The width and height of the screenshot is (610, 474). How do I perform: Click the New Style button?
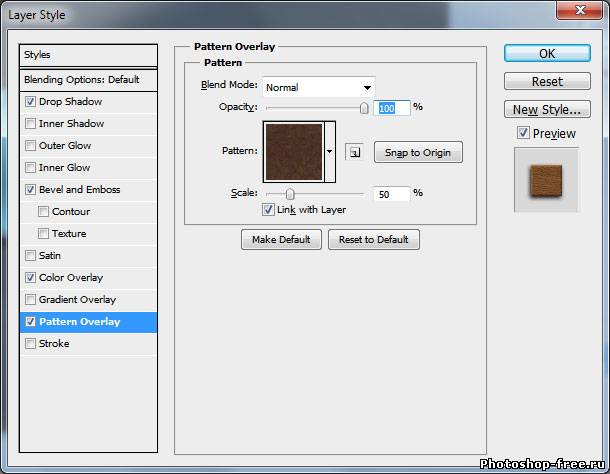coord(547,109)
